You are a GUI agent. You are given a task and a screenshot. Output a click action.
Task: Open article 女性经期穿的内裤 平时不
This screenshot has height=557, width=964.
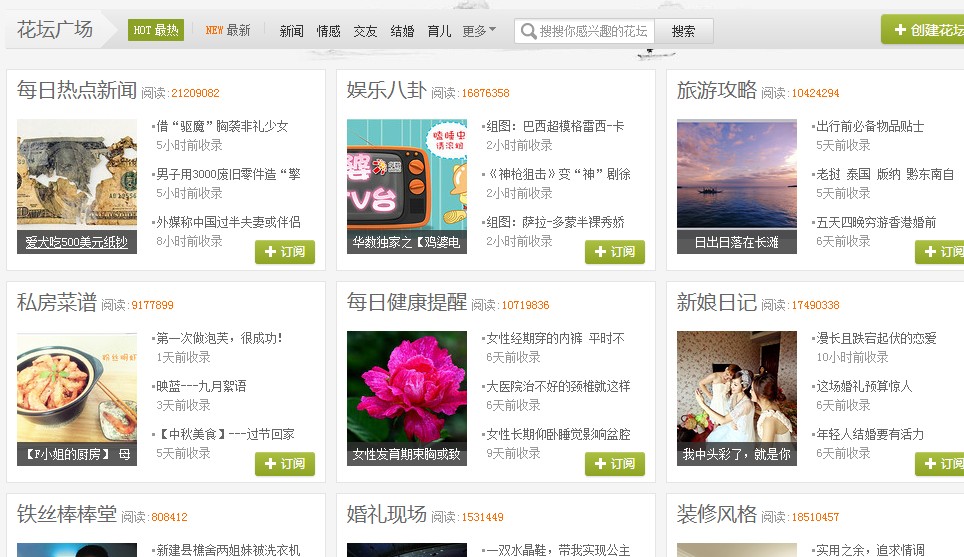(x=555, y=338)
